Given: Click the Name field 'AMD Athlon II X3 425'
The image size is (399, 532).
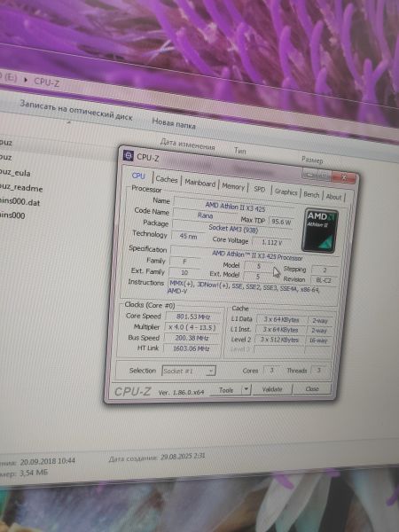Looking at the screenshot, I should (x=235, y=206).
